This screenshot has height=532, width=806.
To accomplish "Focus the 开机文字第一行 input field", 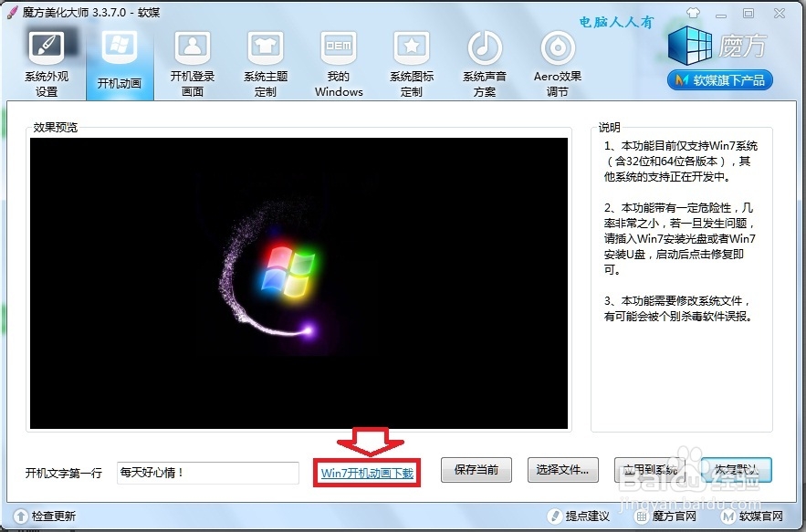I will click(x=208, y=473).
